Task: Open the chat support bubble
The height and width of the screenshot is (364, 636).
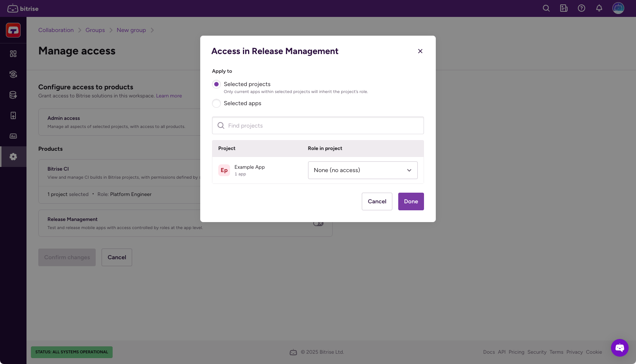Action: point(620,348)
